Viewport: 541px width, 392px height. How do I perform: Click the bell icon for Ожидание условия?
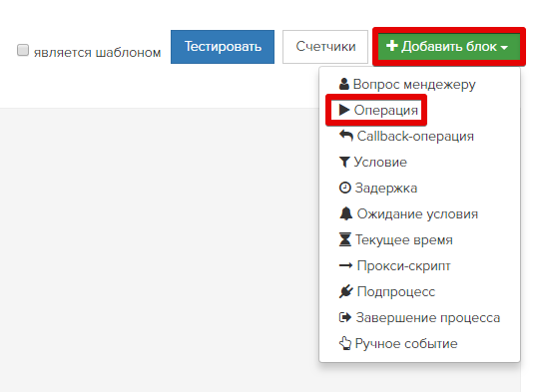(346, 213)
